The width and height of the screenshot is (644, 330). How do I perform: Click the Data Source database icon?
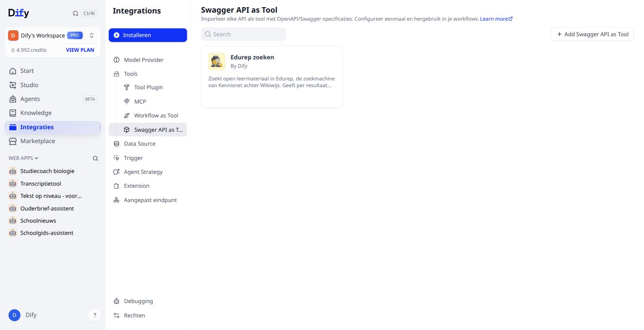click(117, 144)
